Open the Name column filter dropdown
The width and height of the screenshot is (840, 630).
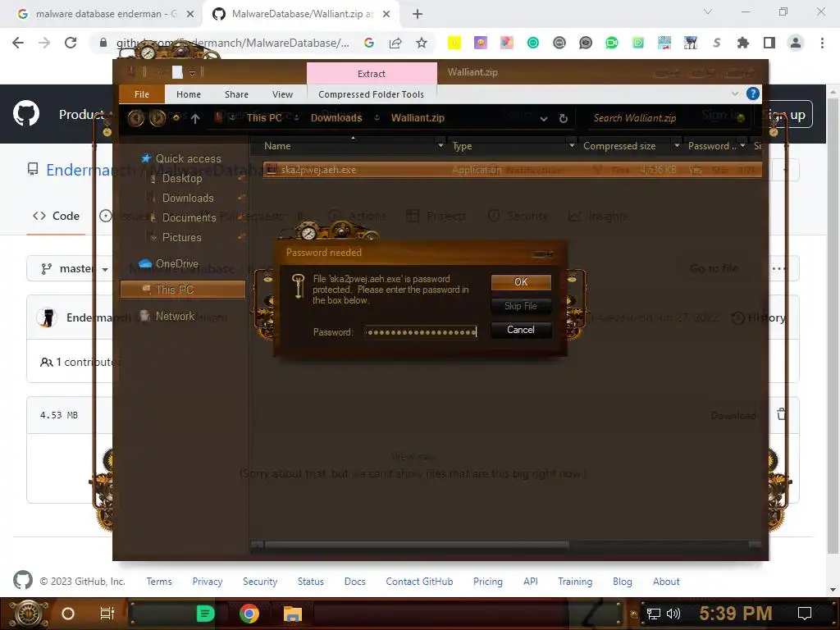[x=441, y=146]
